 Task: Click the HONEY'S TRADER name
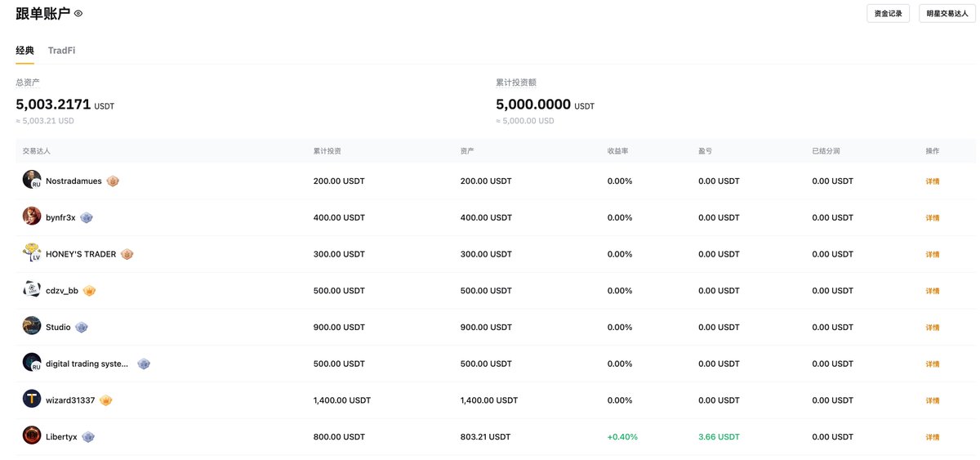[81, 254]
